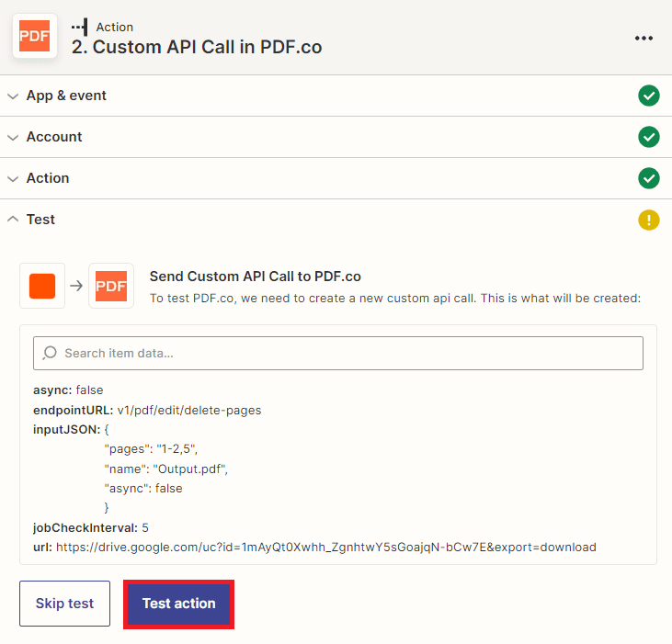Click the green checkmark on the Account row
This screenshot has width=672, height=644.
pyautogui.click(x=649, y=137)
